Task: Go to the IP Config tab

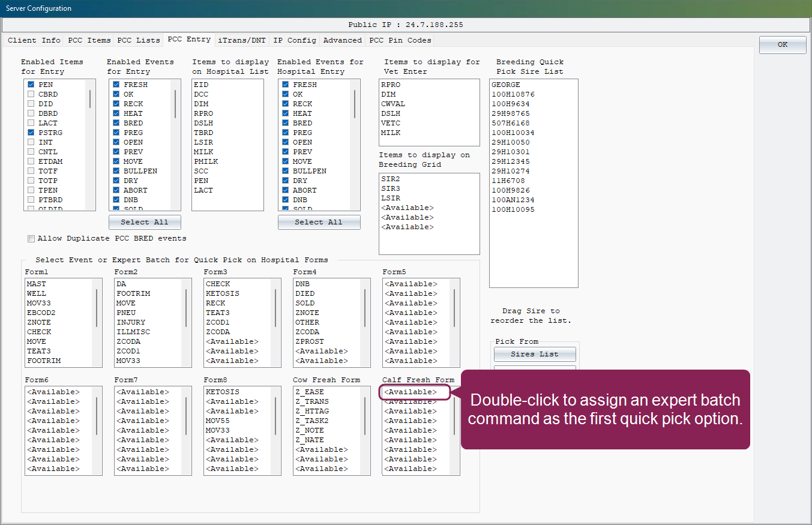Action: [295, 40]
